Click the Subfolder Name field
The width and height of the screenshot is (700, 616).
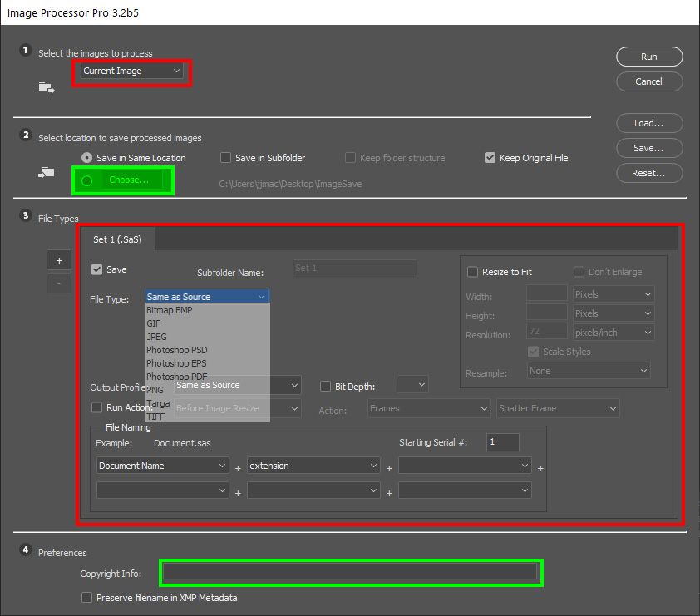point(355,269)
